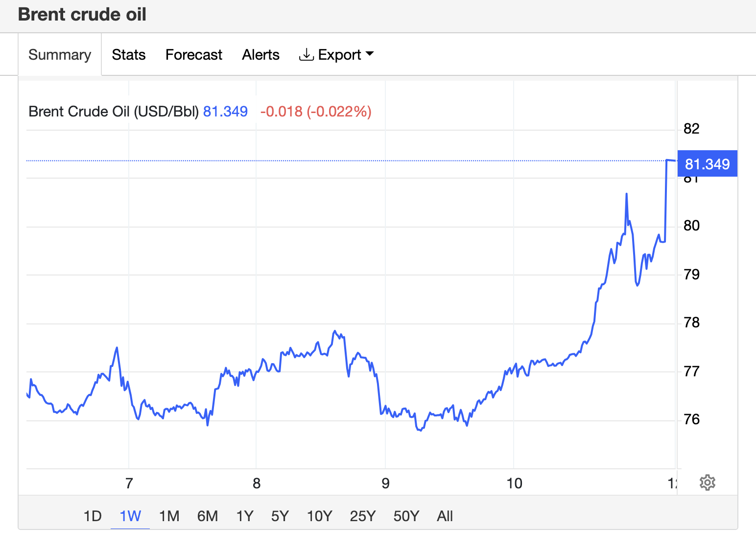756x551 pixels.
Task: Open the Forecast tab
Action: click(194, 55)
